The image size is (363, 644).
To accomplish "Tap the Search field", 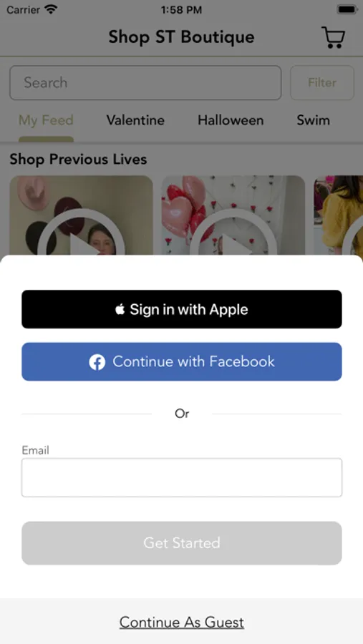I will [145, 82].
